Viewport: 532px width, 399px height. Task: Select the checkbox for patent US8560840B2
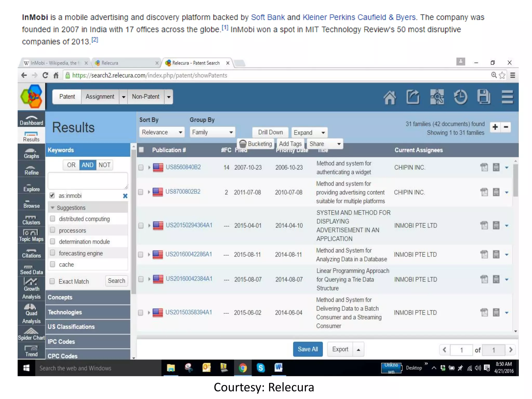point(141,167)
